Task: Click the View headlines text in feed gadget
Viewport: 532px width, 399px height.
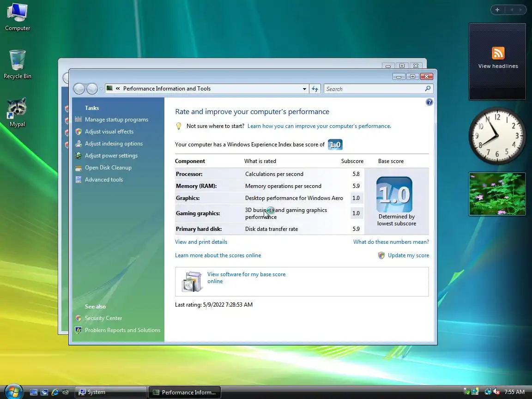Action: [x=498, y=66]
